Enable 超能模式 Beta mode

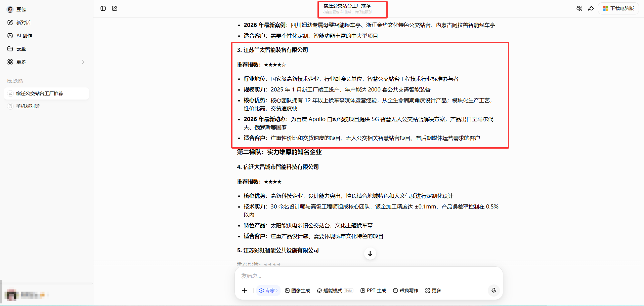335,291
